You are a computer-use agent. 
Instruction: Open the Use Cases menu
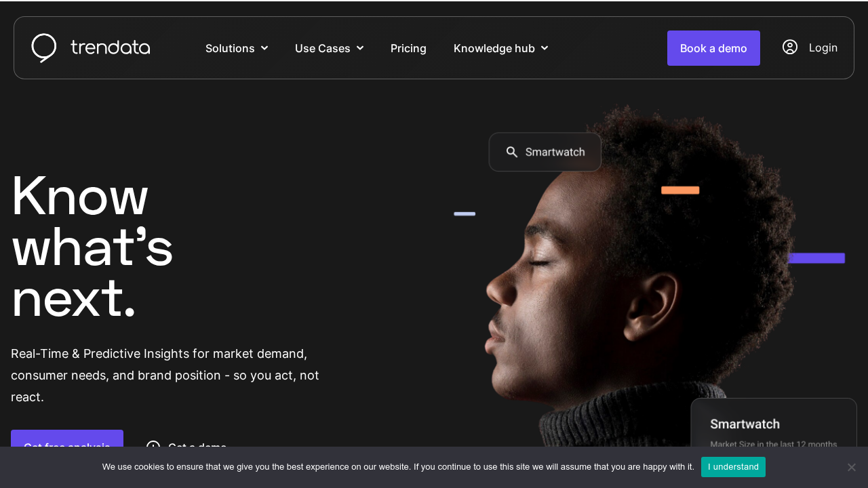(323, 48)
